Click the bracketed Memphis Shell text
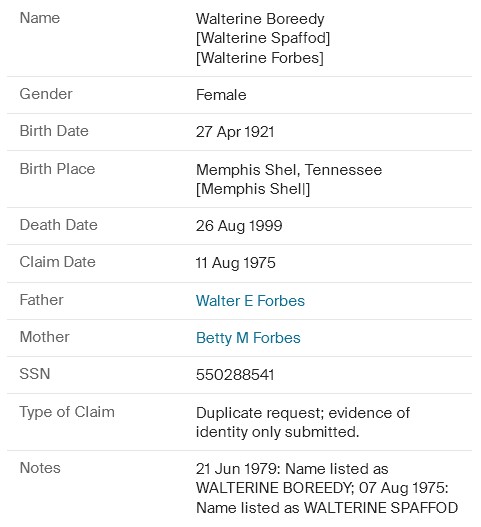The width and height of the screenshot is (481, 527). tap(253, 189)
